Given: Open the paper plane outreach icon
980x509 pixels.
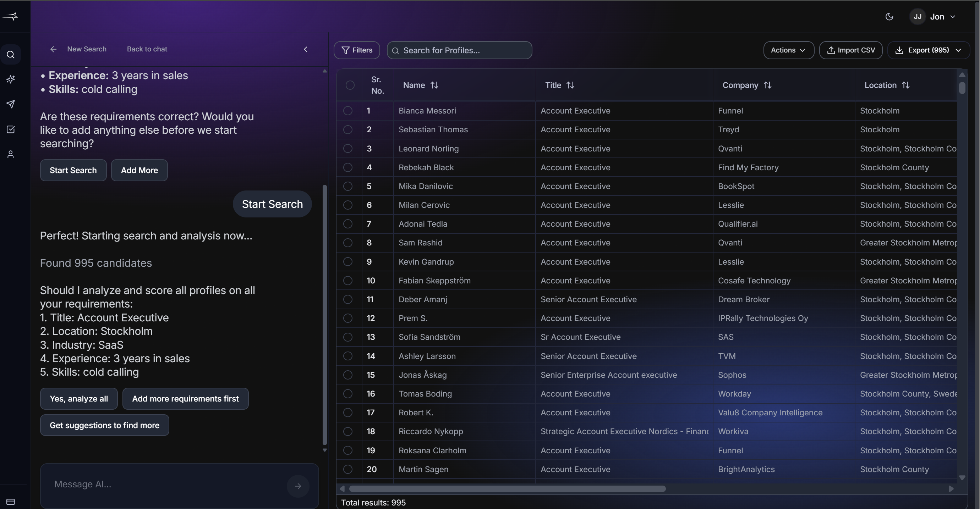Looking at the screenshot, I should [x=11, y=104].
